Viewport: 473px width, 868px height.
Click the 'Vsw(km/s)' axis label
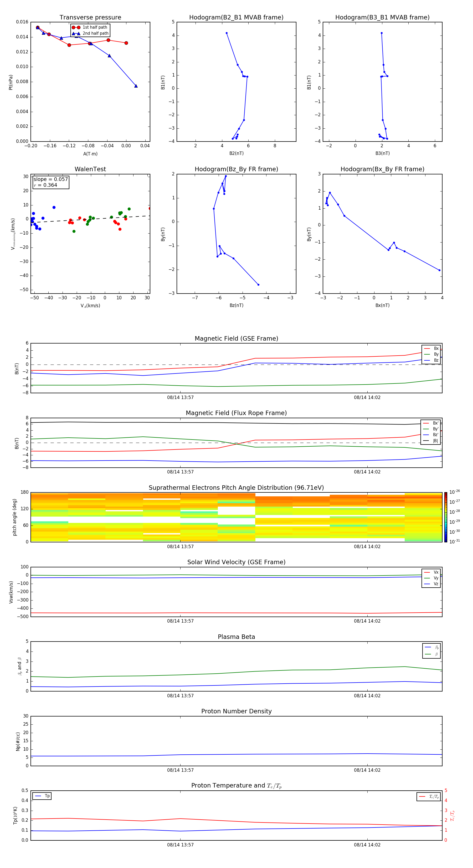[x=11, y=592]
